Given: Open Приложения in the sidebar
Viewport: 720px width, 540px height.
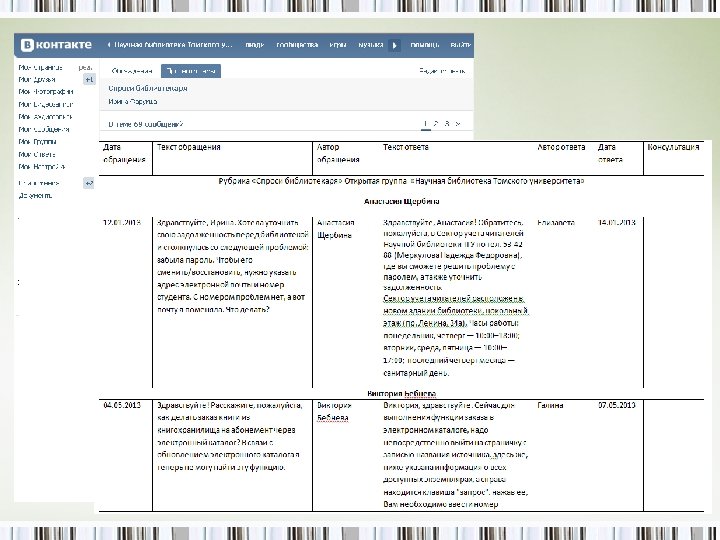Looking at the screenshot, I should (39, 183).
